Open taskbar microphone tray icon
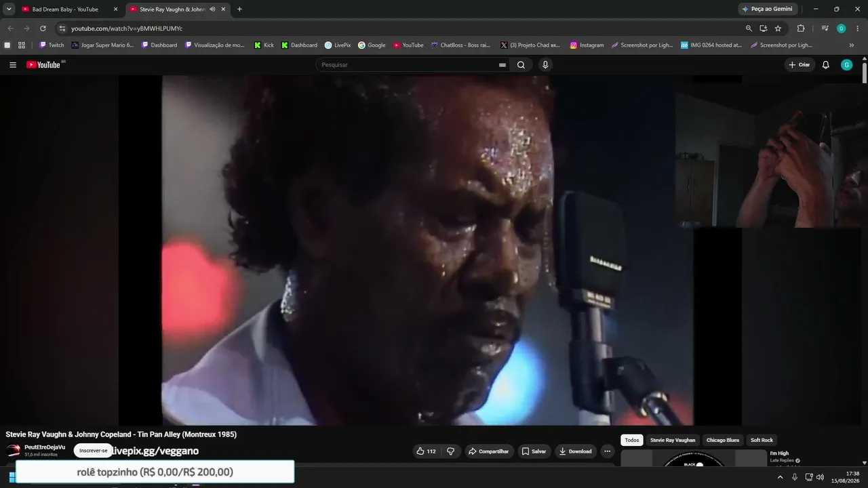Screen dimensions: 868x488 coord(795,477)
